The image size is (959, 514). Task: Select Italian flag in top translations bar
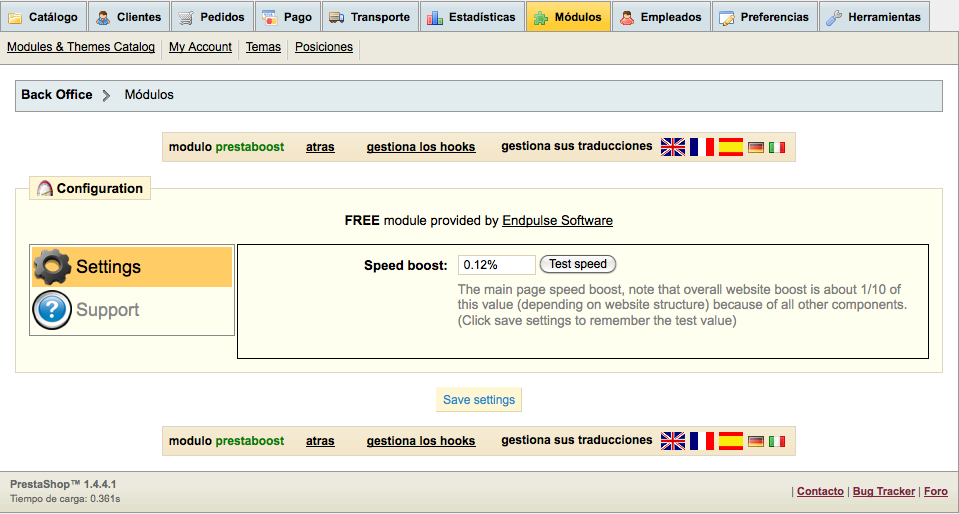click(777, 147)
